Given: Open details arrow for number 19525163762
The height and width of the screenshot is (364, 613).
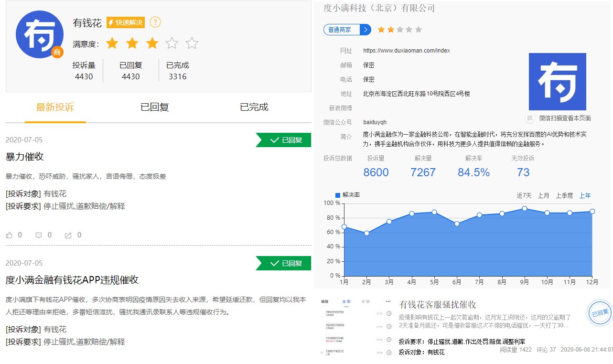Looking at the screenshot, I should point(389,313).
